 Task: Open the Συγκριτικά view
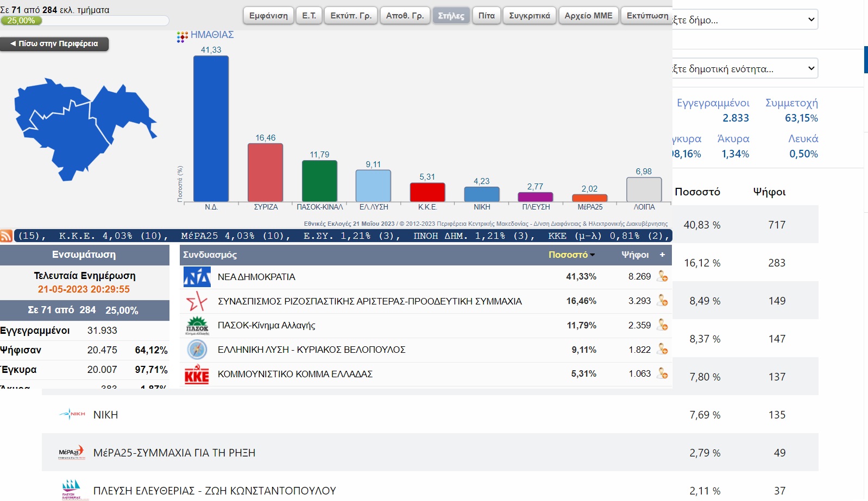coord(529,16)
